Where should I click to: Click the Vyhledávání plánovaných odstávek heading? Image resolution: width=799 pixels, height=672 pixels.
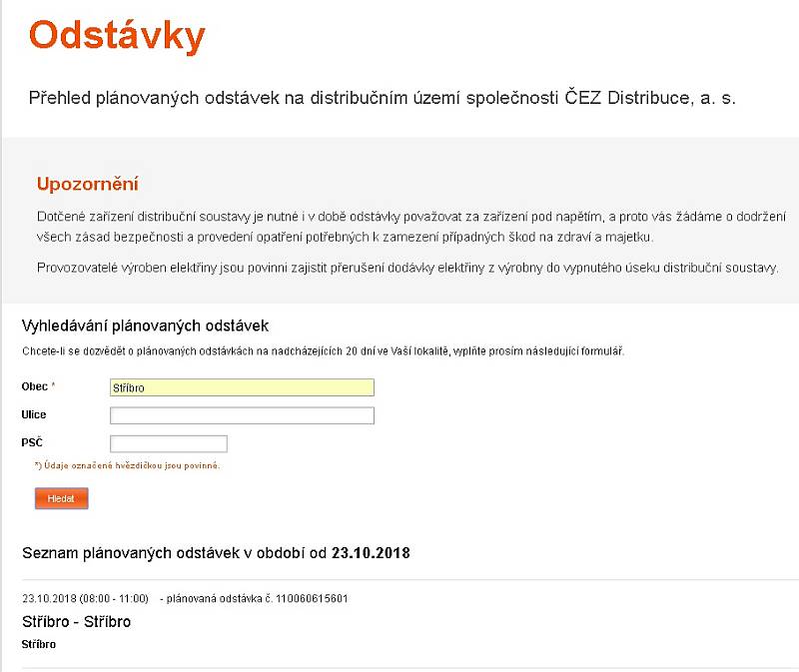(x=145, y=327)
